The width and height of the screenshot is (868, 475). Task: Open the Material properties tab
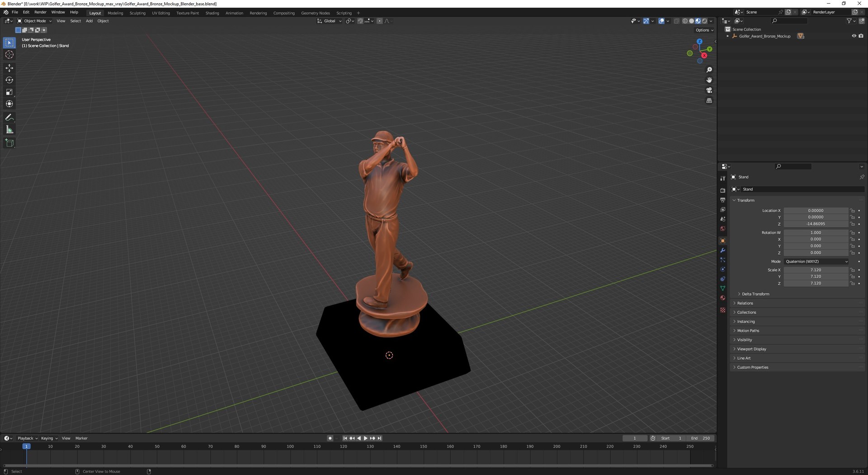pos(722,298)
